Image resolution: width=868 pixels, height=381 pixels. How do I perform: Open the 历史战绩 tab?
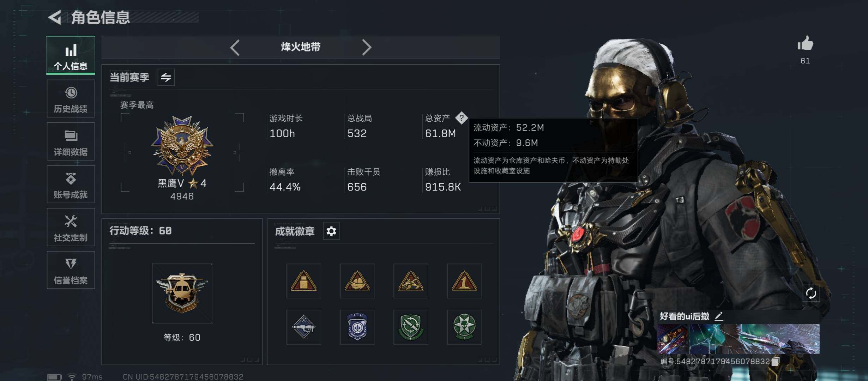tap(71, 98)
